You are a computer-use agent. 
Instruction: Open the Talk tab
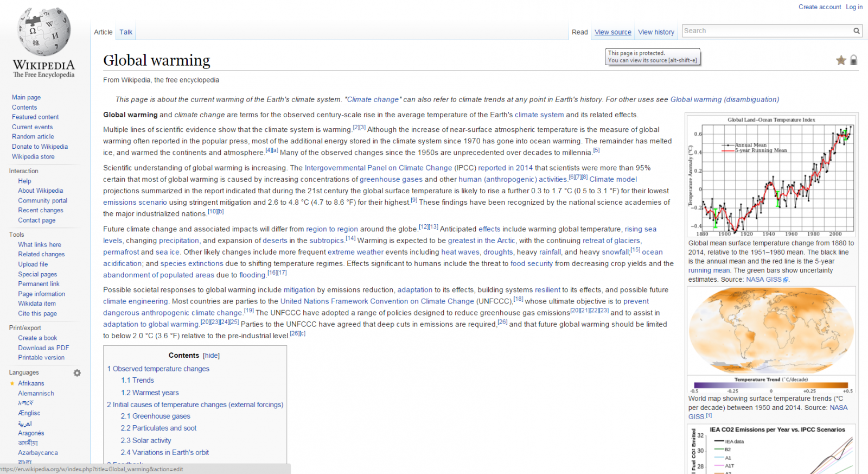pos(126,32)
